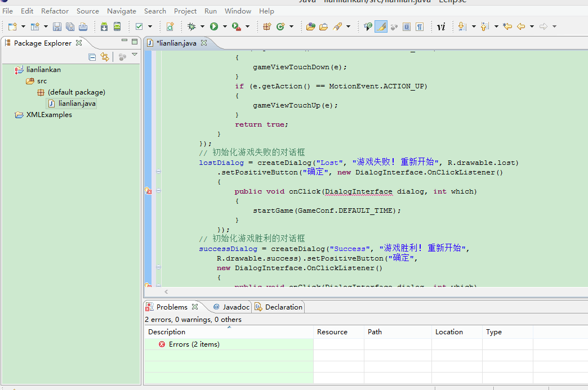
Task: Collapse the setPositiveButton fold marker
Action: (159, 171)
